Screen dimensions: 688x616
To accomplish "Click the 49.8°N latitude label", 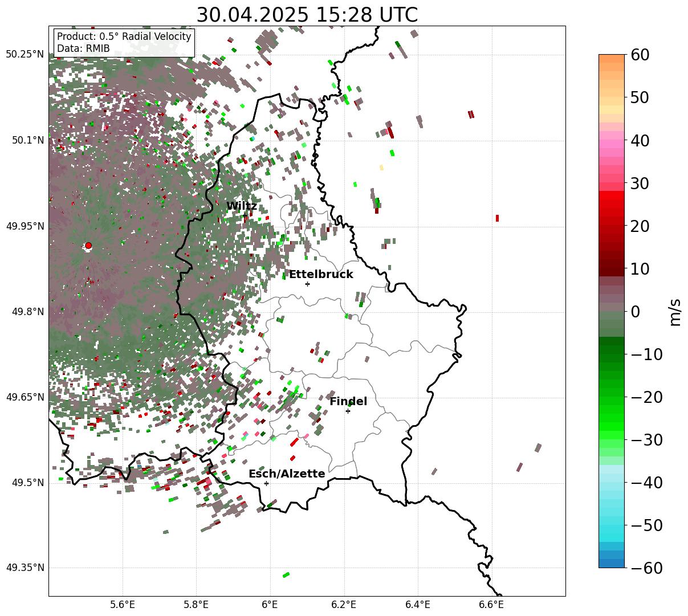I will point(27,312).
